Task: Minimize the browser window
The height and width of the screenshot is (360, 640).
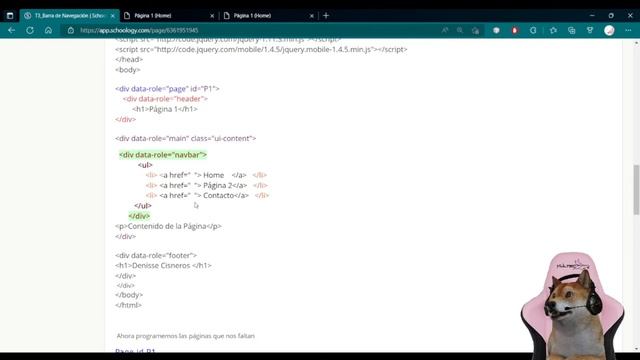Action: pyautogui.click(x=592, y=16)
